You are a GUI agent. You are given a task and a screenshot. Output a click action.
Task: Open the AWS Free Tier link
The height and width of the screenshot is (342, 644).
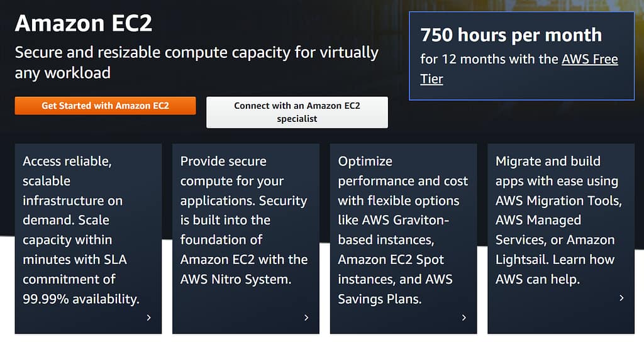click(589, 60)
